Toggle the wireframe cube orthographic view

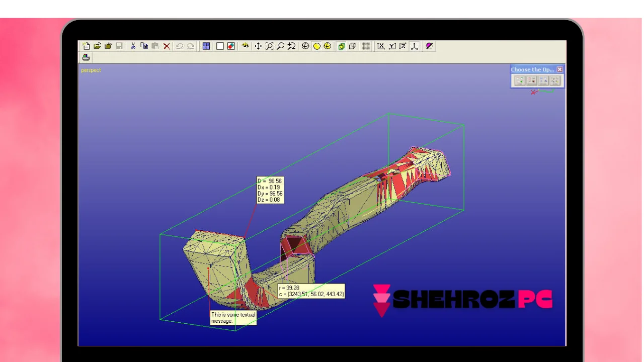point(353,46)
